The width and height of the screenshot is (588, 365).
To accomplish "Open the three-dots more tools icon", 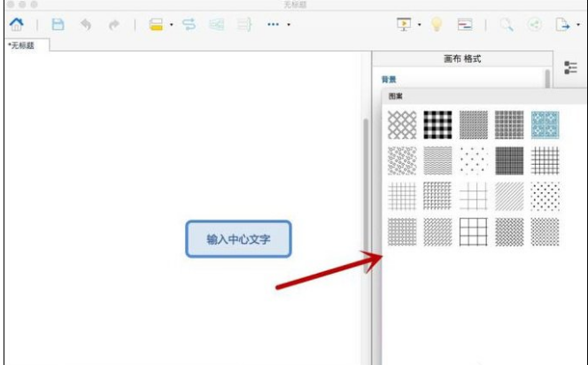I will [273, 25].
